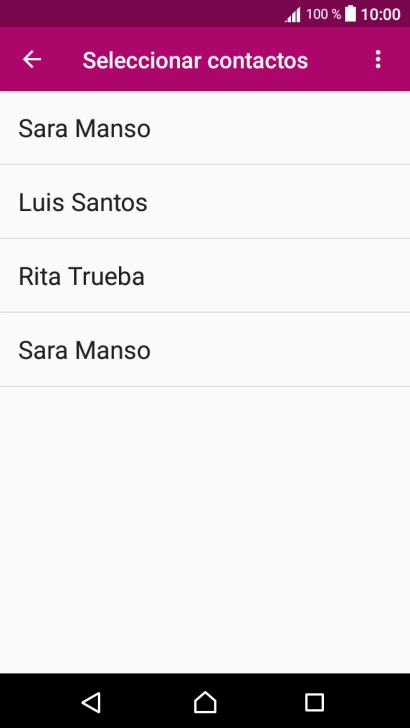Click the 10:00 clock
This screenshot has height=728, width=410.
coord(380,14)
